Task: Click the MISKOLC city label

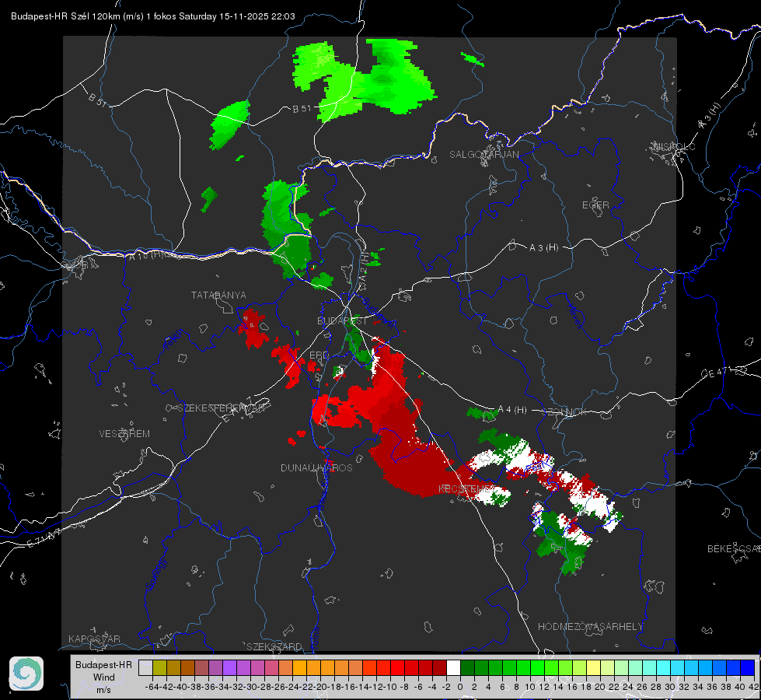Action: 675,147
